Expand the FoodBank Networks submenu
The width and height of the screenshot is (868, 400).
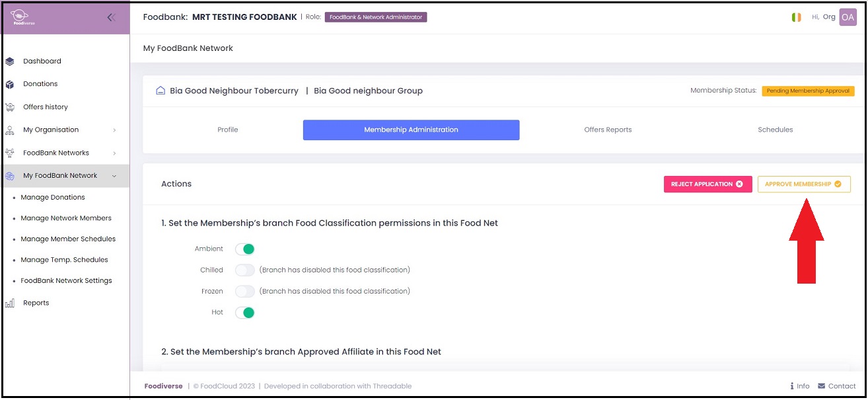[114, 153]
